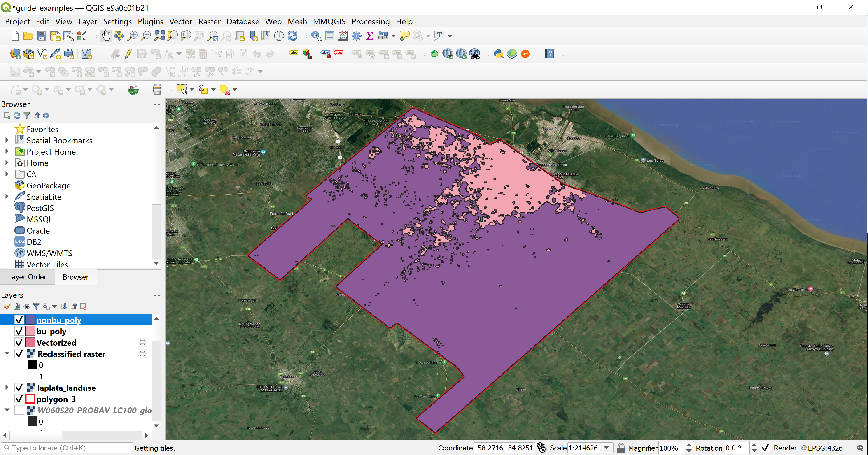This screenshot has height=455, width=868.
Task: Click the Type to locate input field
Action: pyautogui.click(x=64, y=448)
